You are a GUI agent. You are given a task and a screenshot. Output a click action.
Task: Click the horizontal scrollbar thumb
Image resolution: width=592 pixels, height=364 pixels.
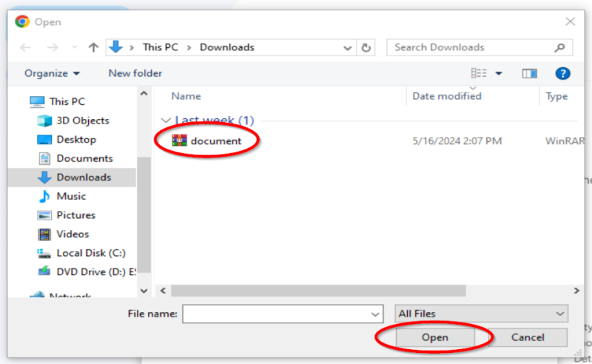point(318,291)
